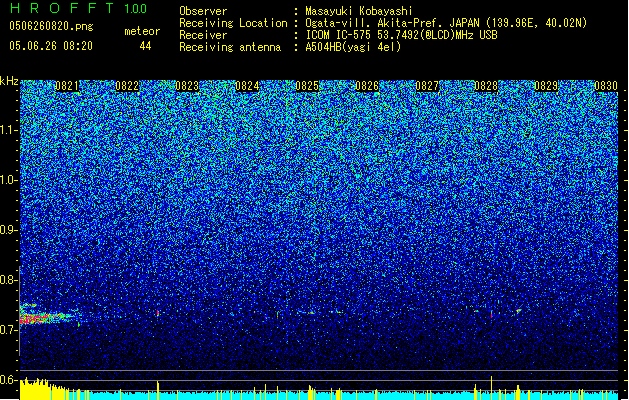Image resolution: width=629 pixels, height=400 pixels.
Task: Click the meteor count value 44
Action: pos(145,46)
